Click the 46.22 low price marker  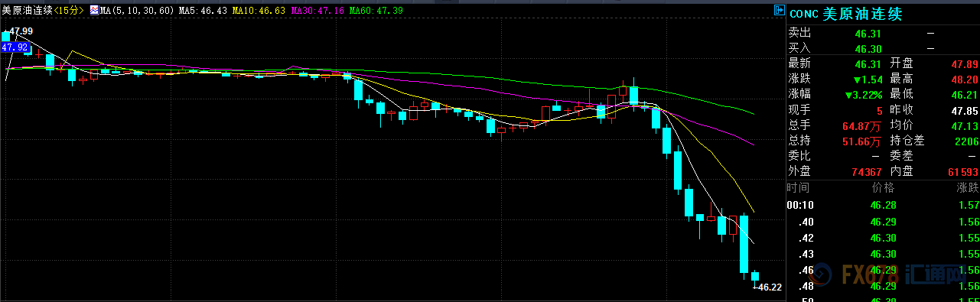(769, 287)
